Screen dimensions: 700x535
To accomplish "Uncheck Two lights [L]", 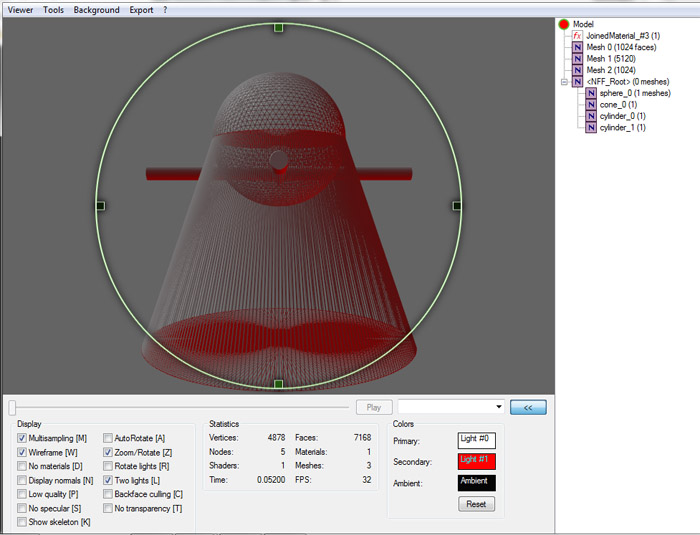I will 108,481.
